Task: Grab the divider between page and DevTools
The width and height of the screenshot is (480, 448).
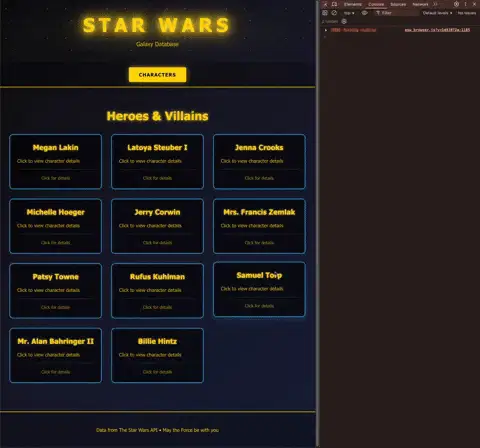Action: (318, 224)
